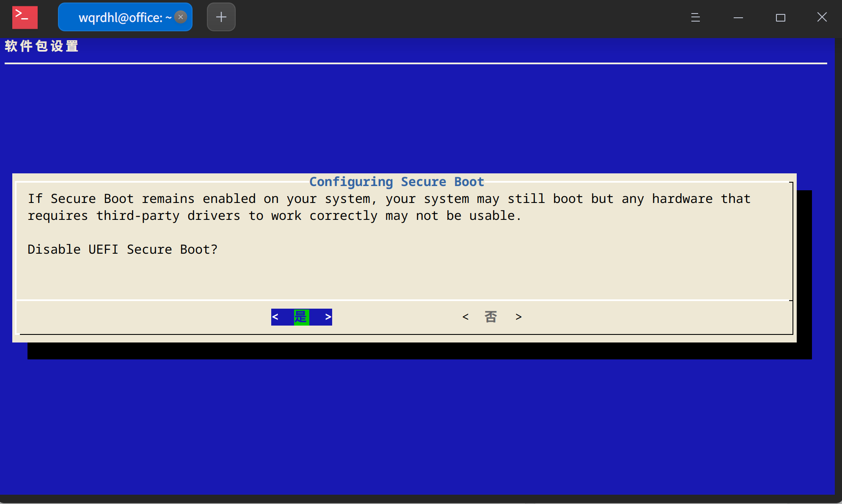This screenshot has height=504, width=842.
Task: Open a new terminal tab with plus
Action: click(221, 17)
